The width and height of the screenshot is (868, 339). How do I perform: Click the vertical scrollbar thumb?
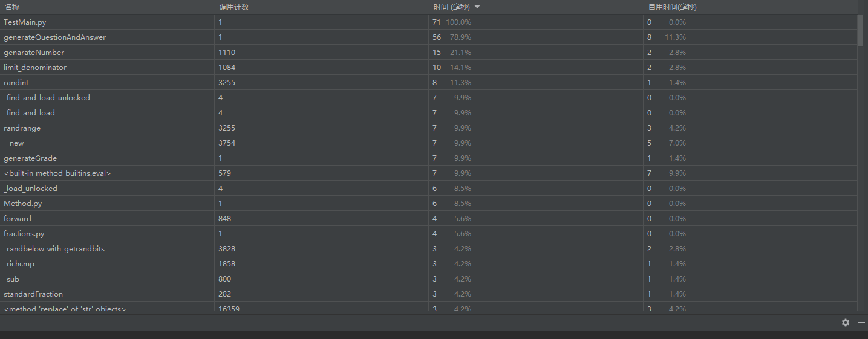point(861,30)
